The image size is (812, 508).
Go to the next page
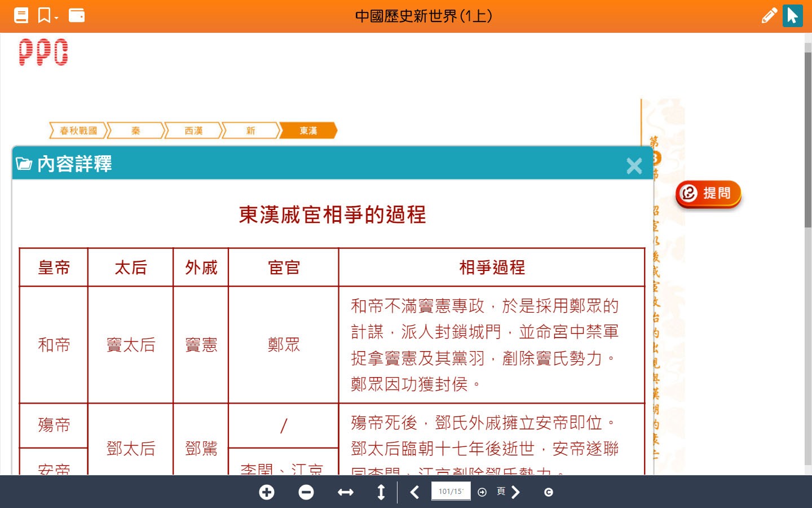(515, 492)
